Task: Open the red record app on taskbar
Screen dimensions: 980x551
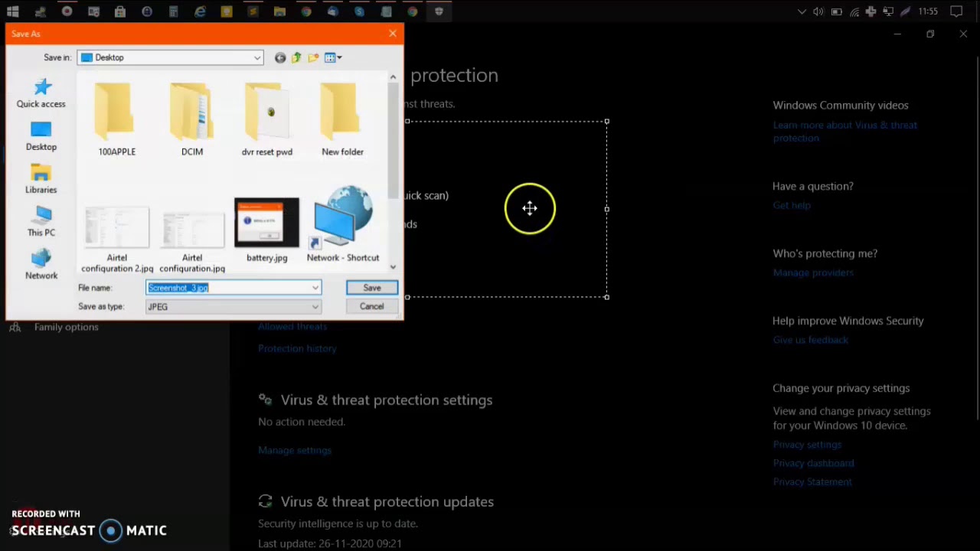Action: point(67,11)
